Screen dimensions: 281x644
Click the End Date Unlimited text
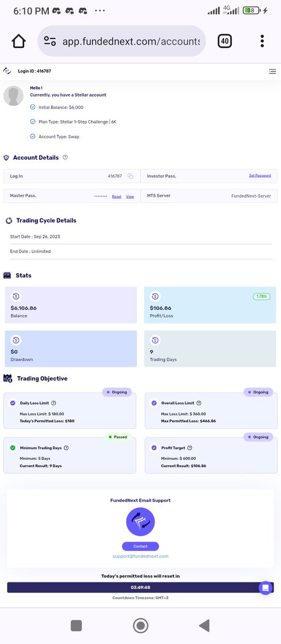pyautogui.click(x=31, y=251)
